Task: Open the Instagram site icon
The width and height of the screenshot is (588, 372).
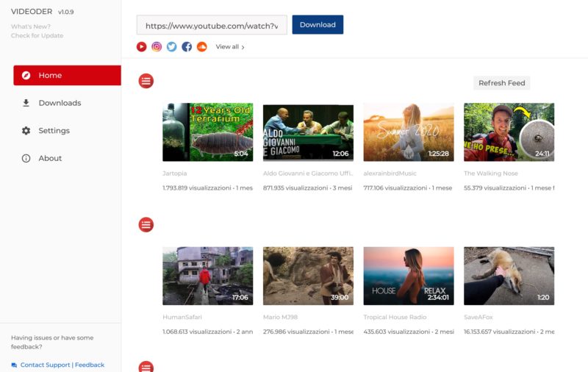Action: 157,46
